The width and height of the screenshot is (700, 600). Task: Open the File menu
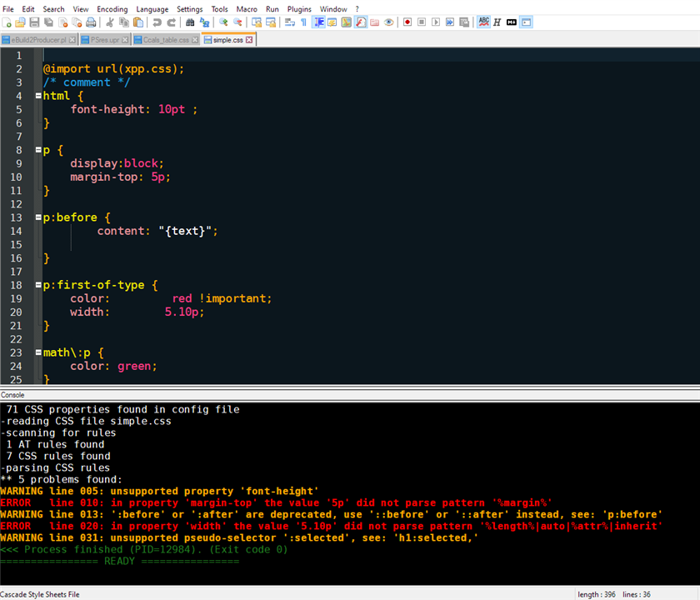coord(8,9)
